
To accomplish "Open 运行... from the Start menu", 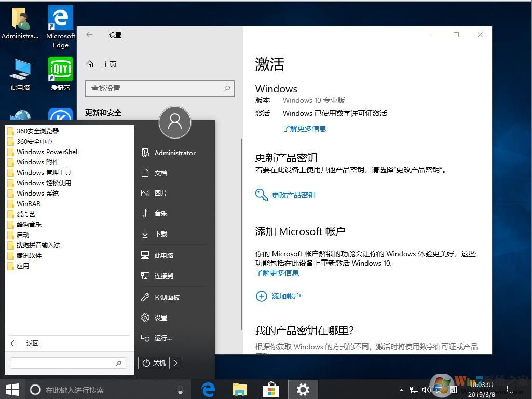I will (x=162, y=338).
